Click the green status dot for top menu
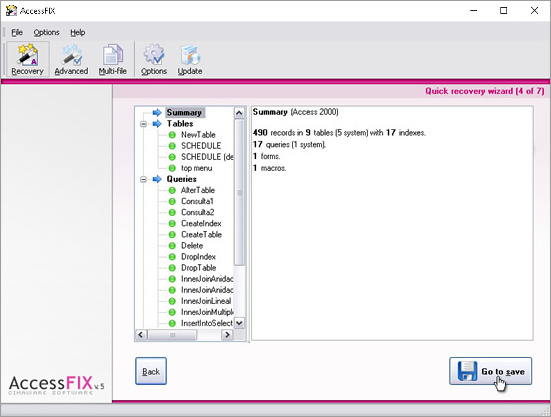Image resolution: width=551 pixels, height=417 pixels. point(172,168)
